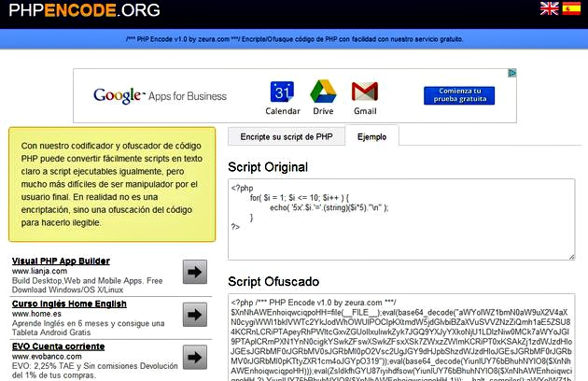Viewport: 588px width, 381px height.
Task: Click the arrow button beside Visual PHP App Builder
Action: (195, 272)
